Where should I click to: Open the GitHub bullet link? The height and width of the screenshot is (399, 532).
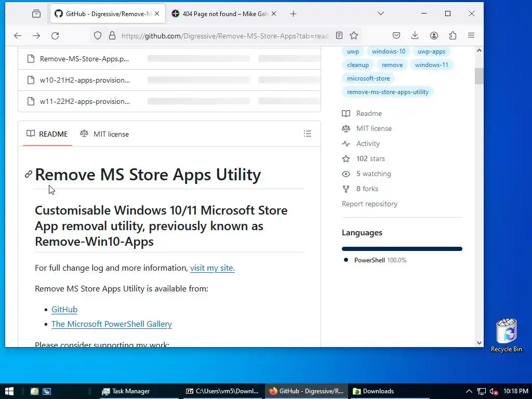(x=64, y=310)
